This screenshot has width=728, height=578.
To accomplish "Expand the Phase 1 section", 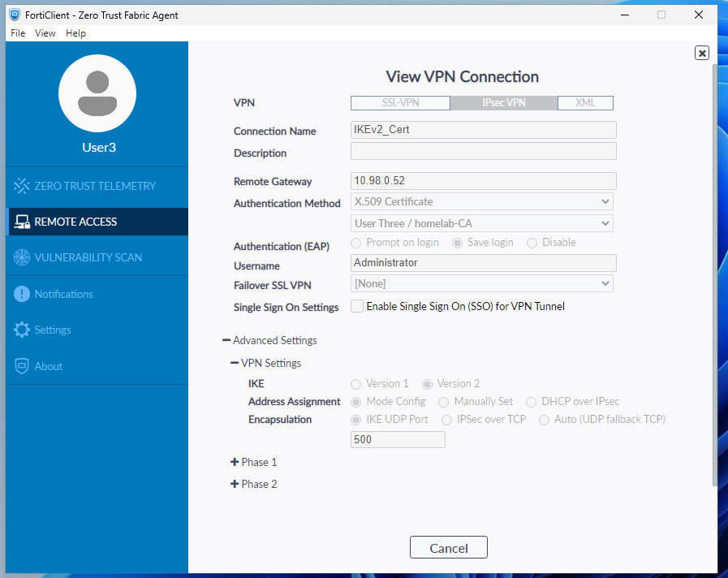I will (253, 463).
